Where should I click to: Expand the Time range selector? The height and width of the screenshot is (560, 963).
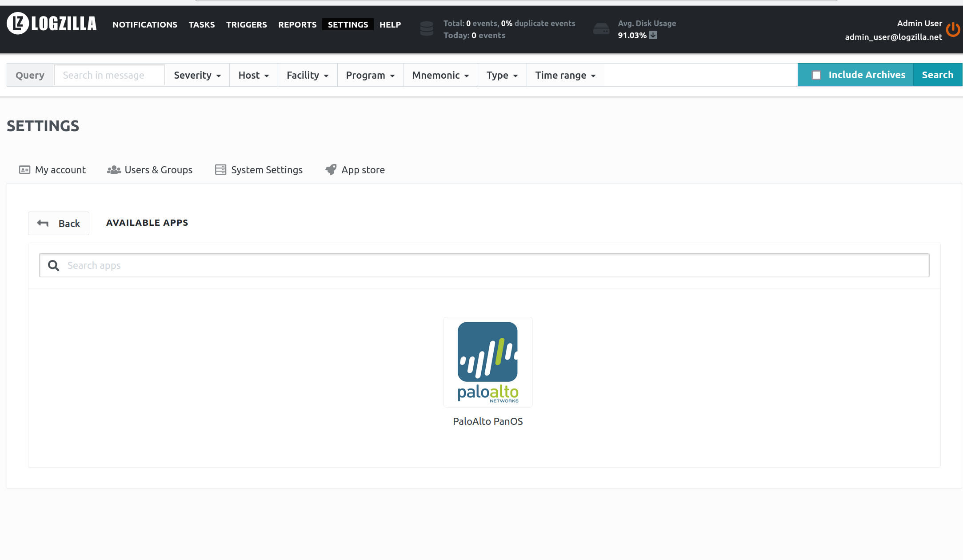(x=564, y=75)
